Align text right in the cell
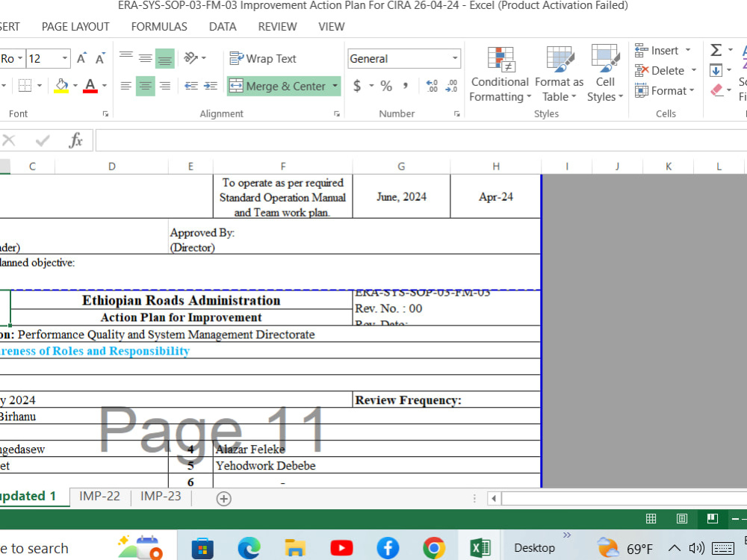The image size is (747, 560). [x=165, y=86]
